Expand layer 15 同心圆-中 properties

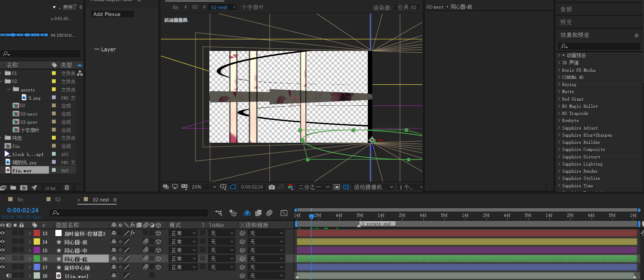[30, 250]
